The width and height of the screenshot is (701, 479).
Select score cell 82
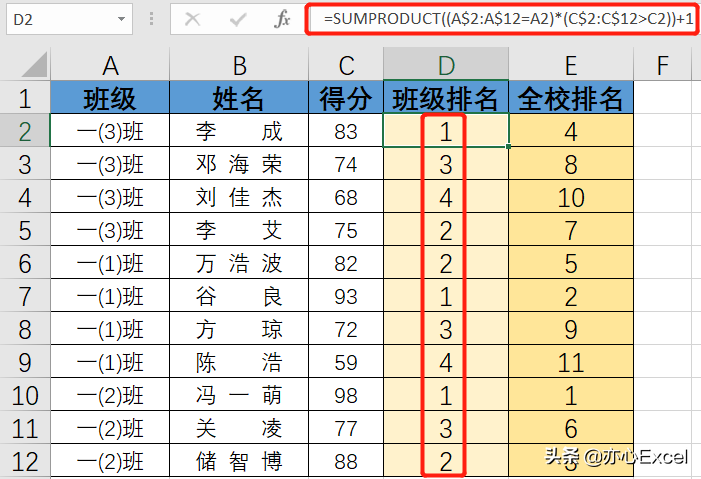(x=346, y=263)
